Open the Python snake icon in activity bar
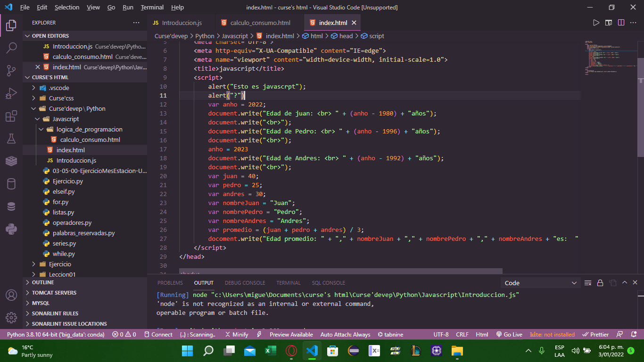Screen dimensions: 644x362 click(x=11, y=229)
